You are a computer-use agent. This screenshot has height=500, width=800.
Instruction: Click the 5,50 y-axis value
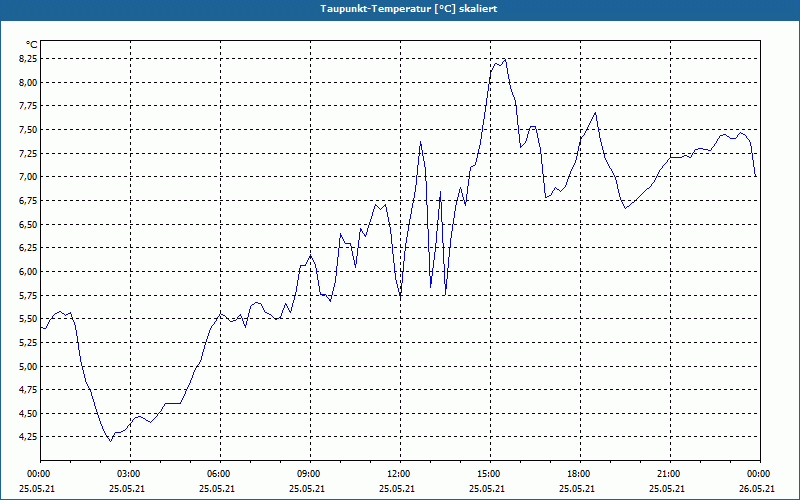click(29, 319)
